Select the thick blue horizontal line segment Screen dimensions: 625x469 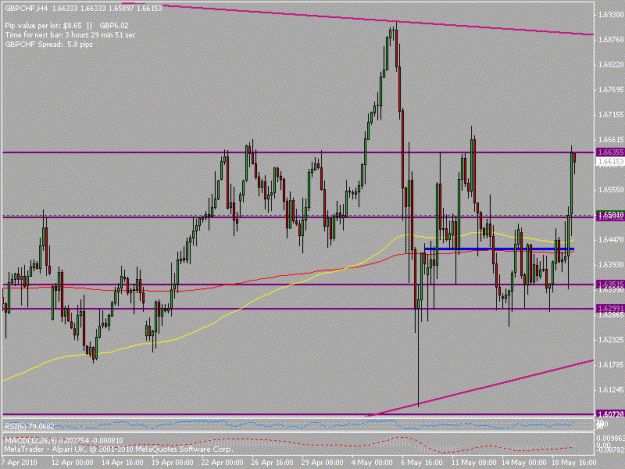pos(499,249)
